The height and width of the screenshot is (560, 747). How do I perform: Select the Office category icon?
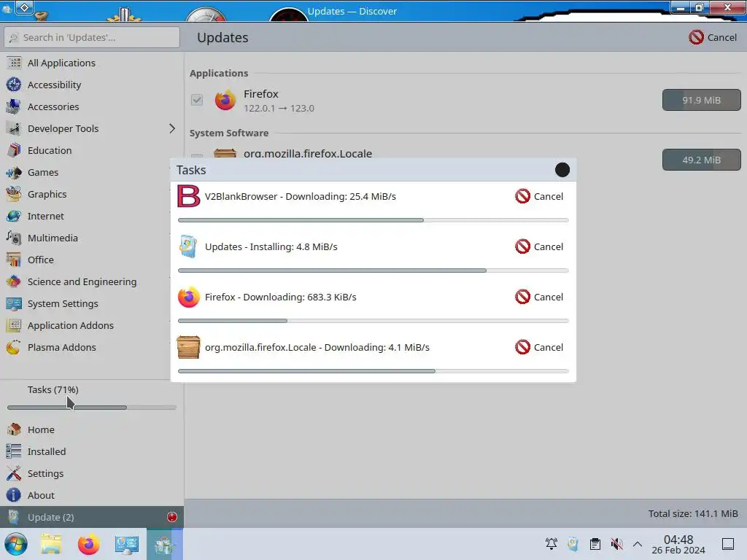(x=14, y=260)
